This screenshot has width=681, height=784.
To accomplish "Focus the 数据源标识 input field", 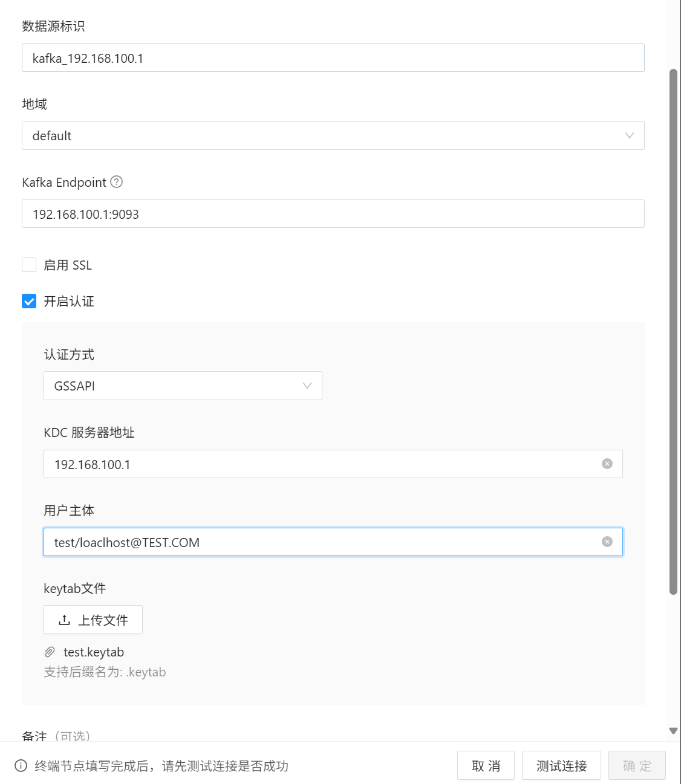I will [333, 58].
